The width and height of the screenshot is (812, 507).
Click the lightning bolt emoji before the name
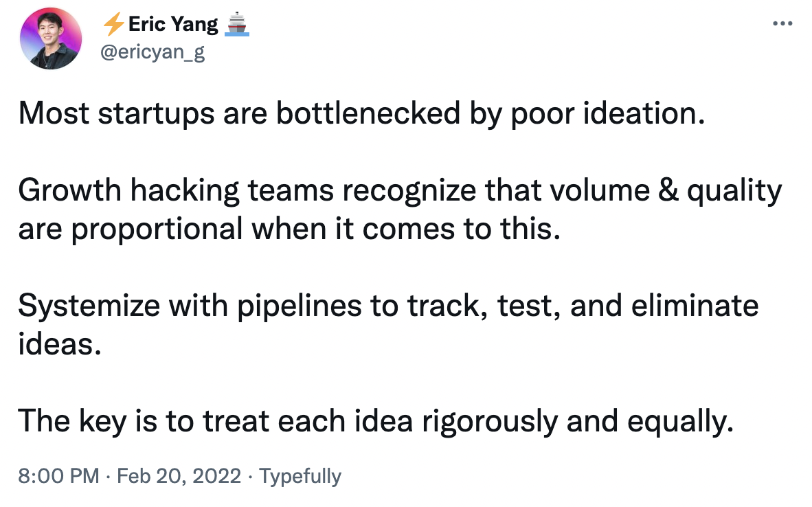113,24
